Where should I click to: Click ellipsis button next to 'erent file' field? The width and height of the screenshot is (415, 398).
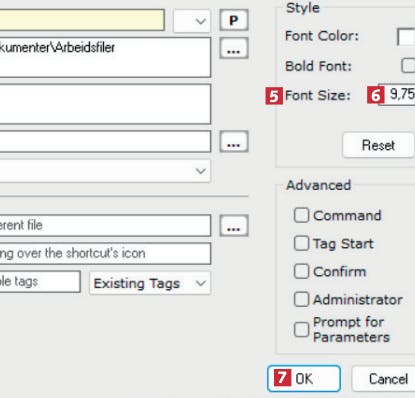pos(234,226)
